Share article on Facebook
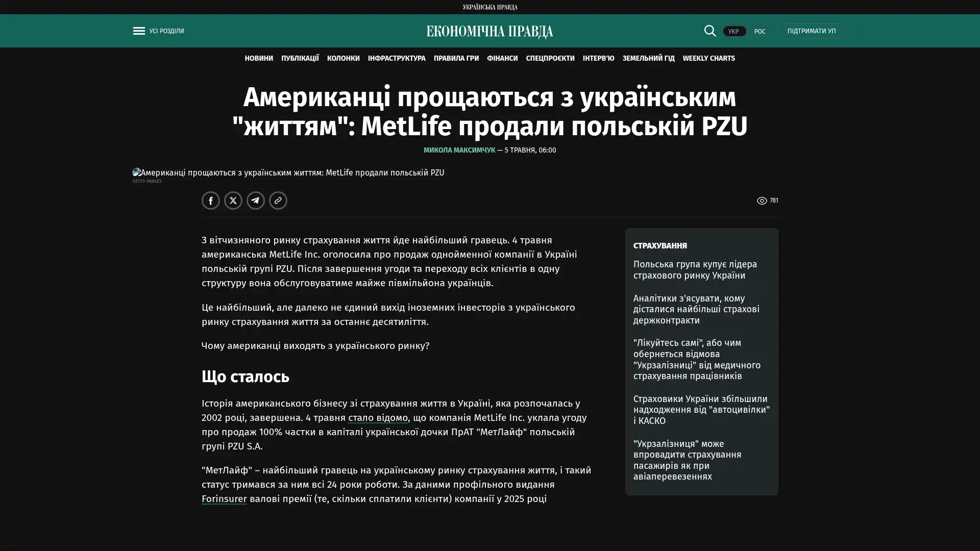The width and height of the screenshot is (980, 551). coord(211,201)
